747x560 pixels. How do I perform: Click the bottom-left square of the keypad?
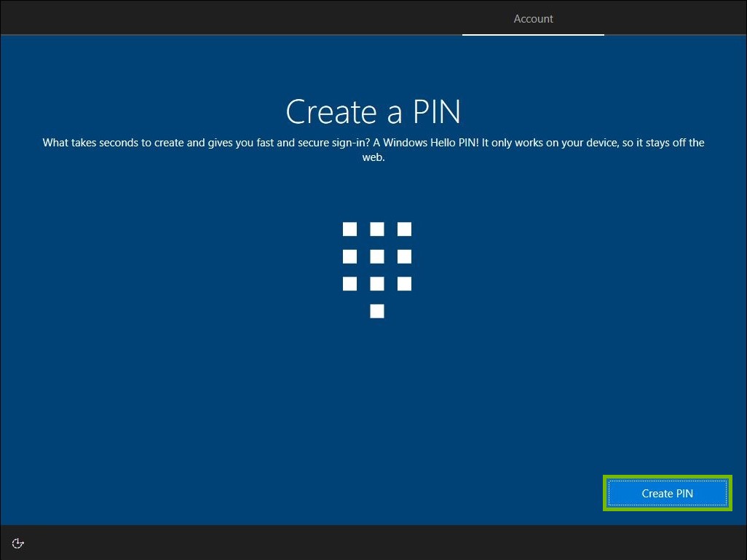click(349, 283)
